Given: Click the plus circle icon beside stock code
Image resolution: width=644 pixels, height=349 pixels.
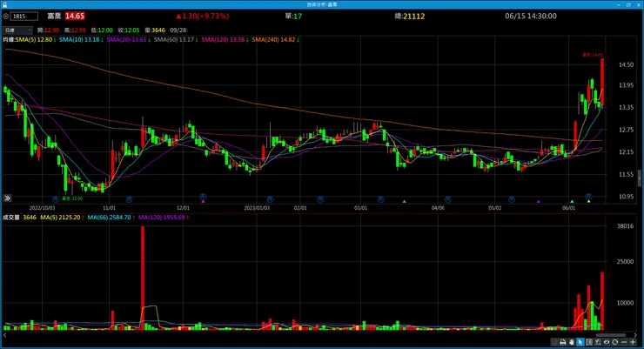Looking at the screenshot, I should (x=6, y=17).
